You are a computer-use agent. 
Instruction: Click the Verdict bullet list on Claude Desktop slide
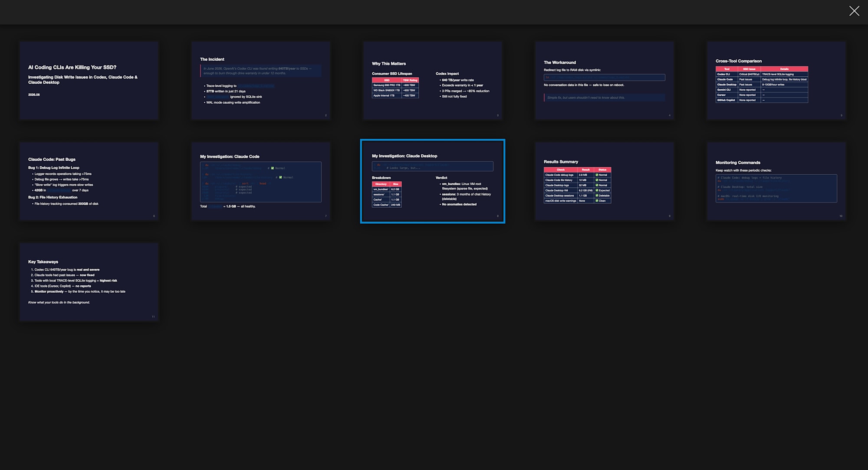coord(466,194)
